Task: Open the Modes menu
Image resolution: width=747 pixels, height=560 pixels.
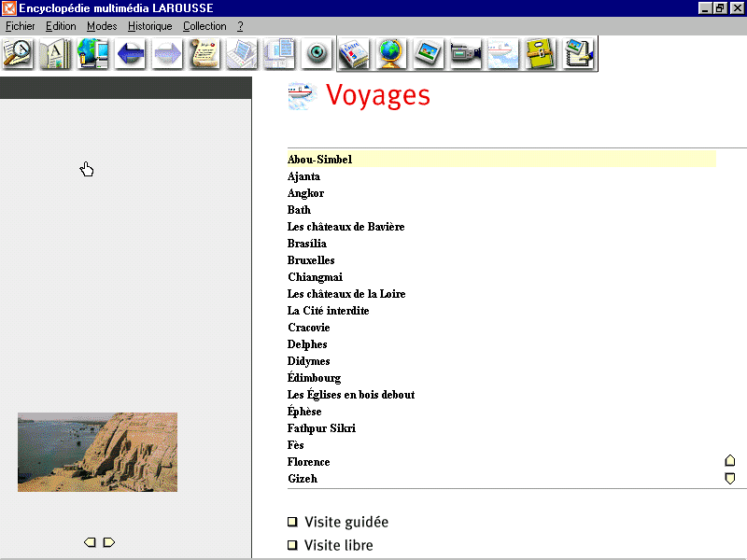Action: 102,26
